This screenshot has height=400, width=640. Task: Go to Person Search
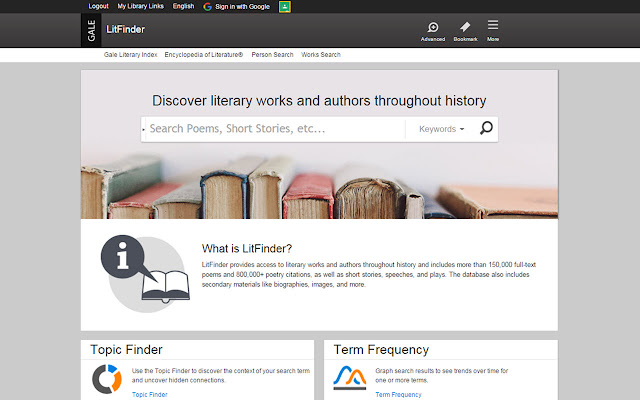click(x=272, y=55)
